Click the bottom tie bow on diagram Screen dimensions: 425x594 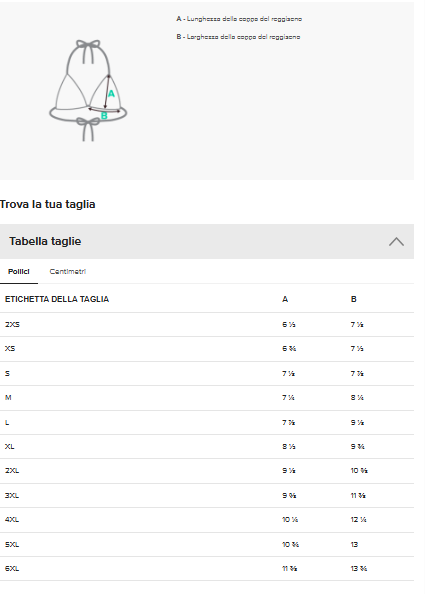pos(88,129)
